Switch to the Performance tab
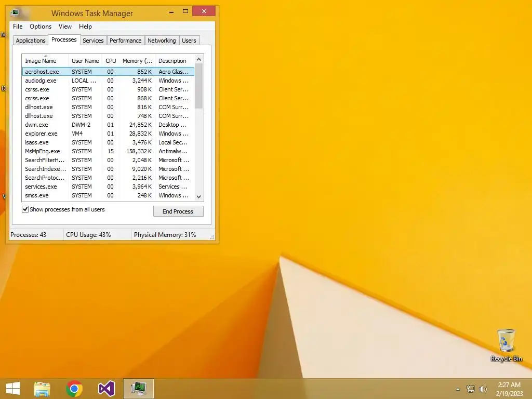 point(126,41)
